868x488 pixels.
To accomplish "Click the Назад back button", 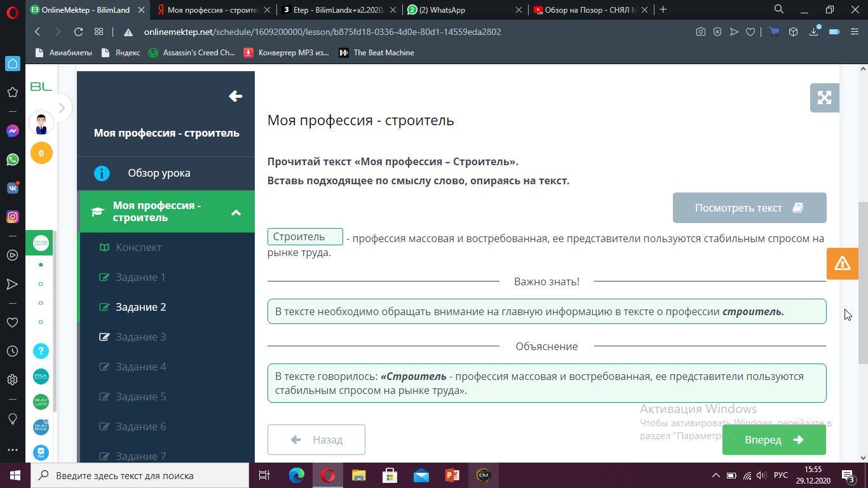I will coord(316,440).
